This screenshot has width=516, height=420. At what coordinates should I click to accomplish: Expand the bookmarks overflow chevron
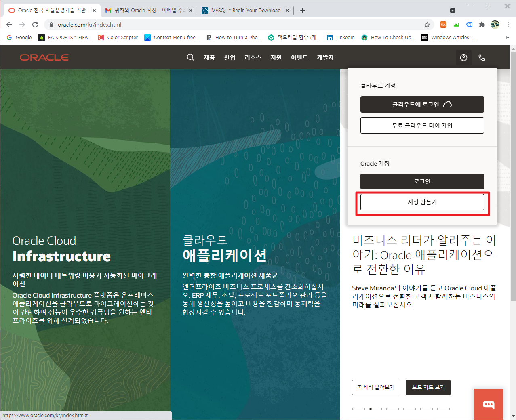point(508,38)
